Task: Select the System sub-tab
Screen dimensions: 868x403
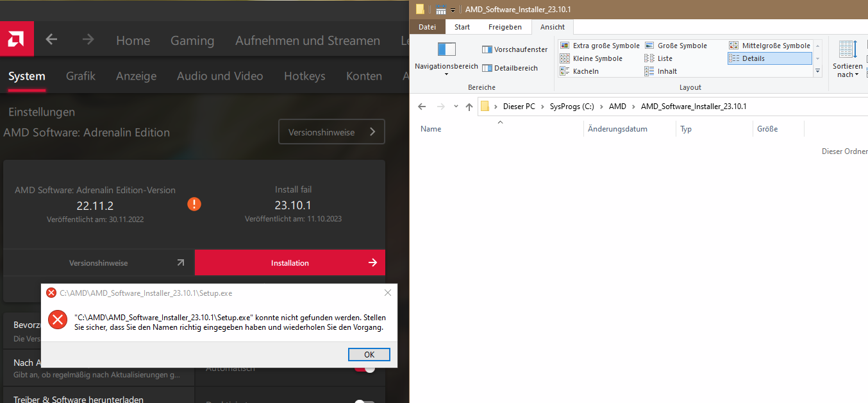Action: click(27, 76)
